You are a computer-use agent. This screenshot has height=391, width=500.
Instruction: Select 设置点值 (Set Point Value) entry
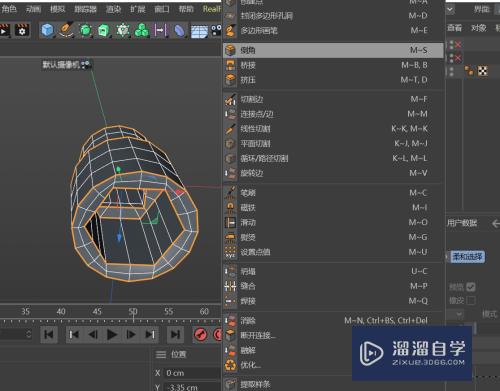click(333, 252)
